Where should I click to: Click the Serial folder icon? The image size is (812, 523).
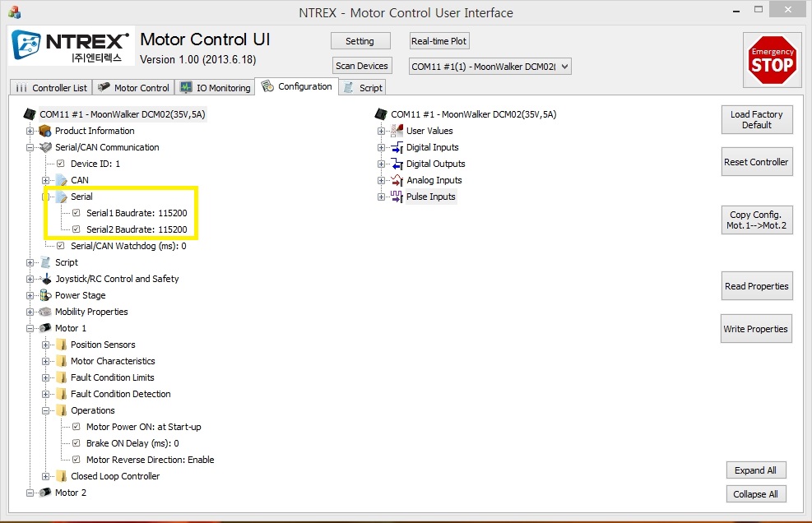point(61,197)
